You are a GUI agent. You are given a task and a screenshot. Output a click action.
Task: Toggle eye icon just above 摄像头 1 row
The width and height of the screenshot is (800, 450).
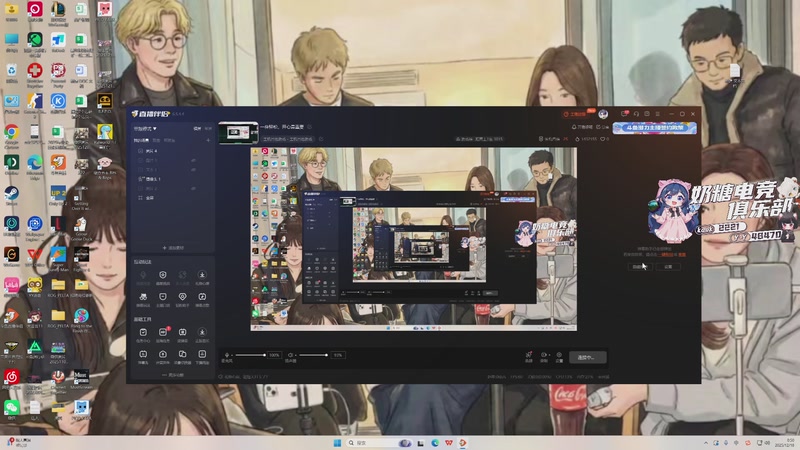coord(193,170)
